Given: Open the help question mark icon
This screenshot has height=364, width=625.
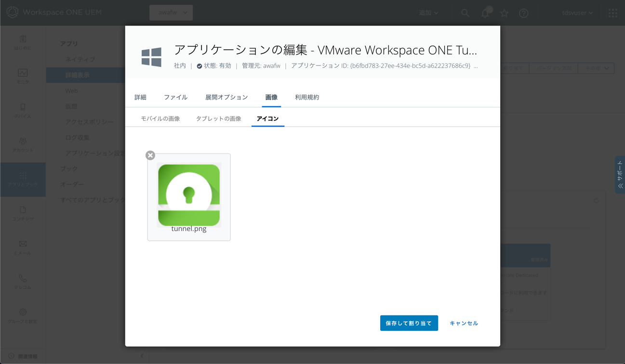Looking at the screenshot, I should 524,13.
